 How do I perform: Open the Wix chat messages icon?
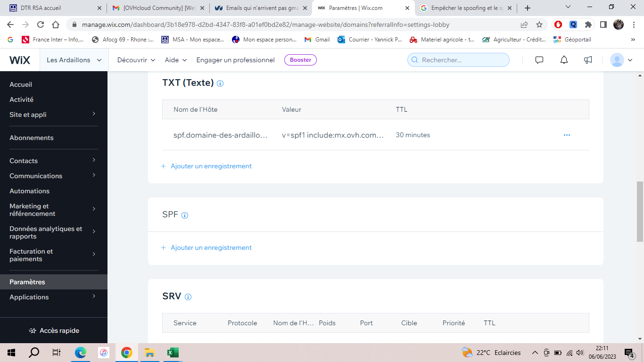(539, 60)
